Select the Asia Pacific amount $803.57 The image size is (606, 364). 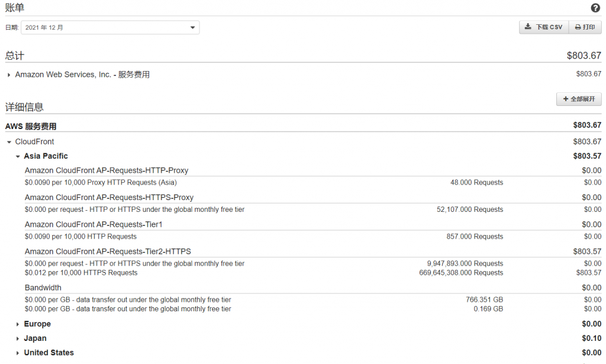pos(587,156)
